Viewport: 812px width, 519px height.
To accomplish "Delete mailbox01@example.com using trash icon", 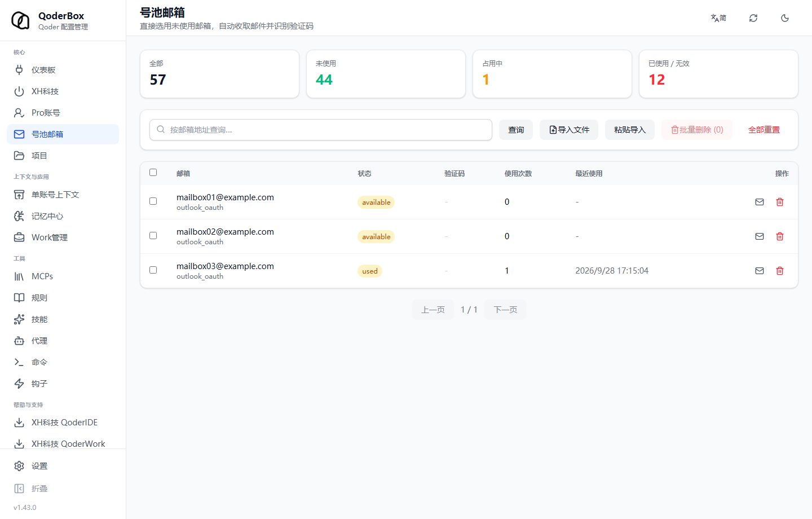I will (x=780, y=202).
